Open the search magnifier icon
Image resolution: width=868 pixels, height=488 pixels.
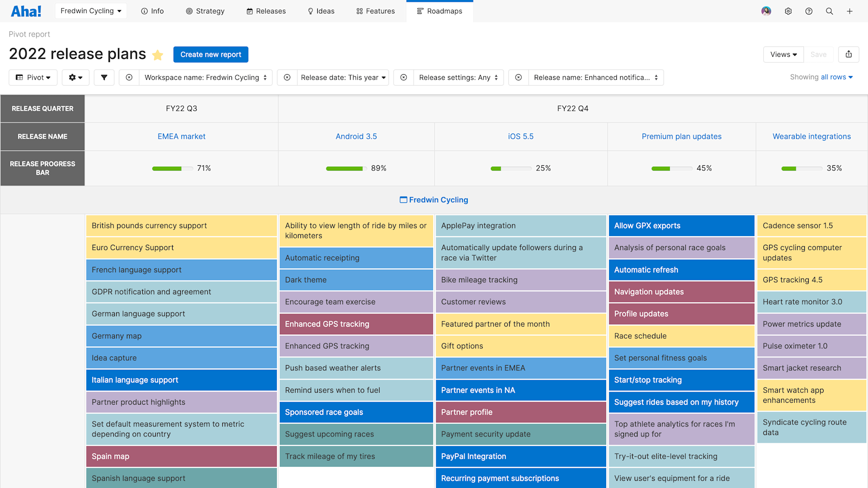coord(829,11)
